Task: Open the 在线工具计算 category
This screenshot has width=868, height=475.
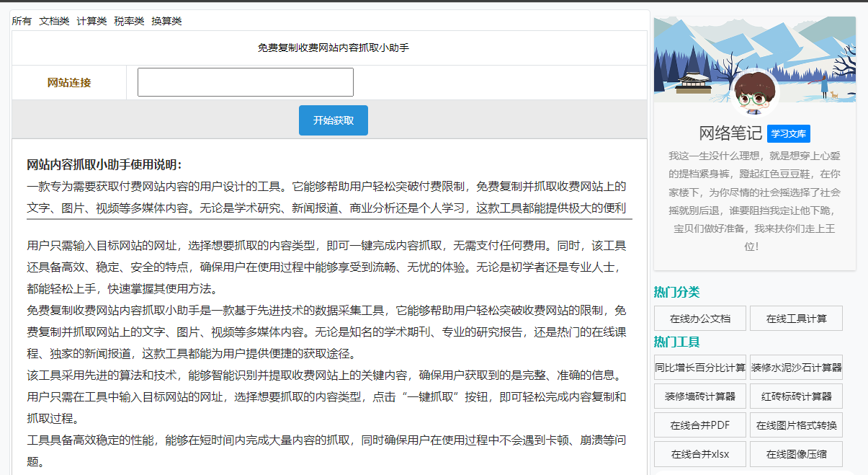Action: [x=796, y=319]
